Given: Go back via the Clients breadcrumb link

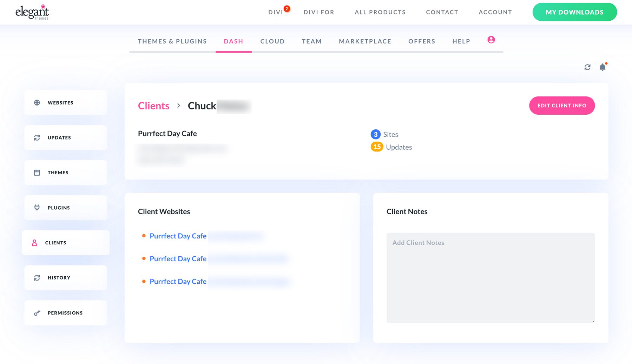Looking at the screenshot, I should pos(153,106).
